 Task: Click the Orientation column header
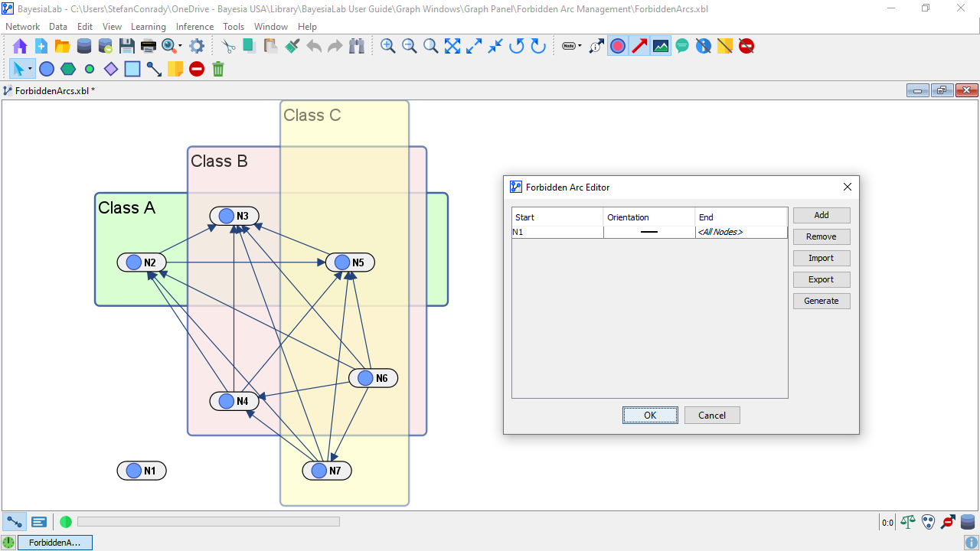pos(649,217)
